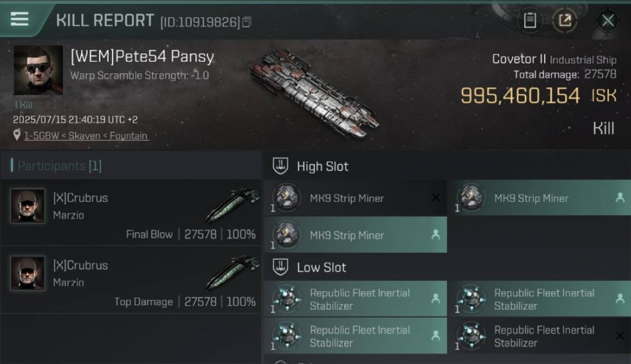Open Crubrus Final Blow portrait
The image size is (631, 364).
[x=28, y=206]
